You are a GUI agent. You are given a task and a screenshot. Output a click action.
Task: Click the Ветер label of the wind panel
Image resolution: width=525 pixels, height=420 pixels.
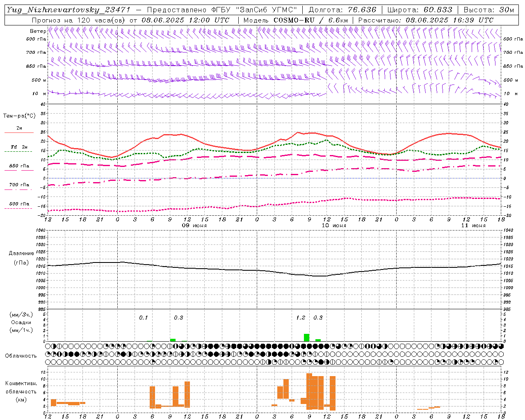pos(38,31)
